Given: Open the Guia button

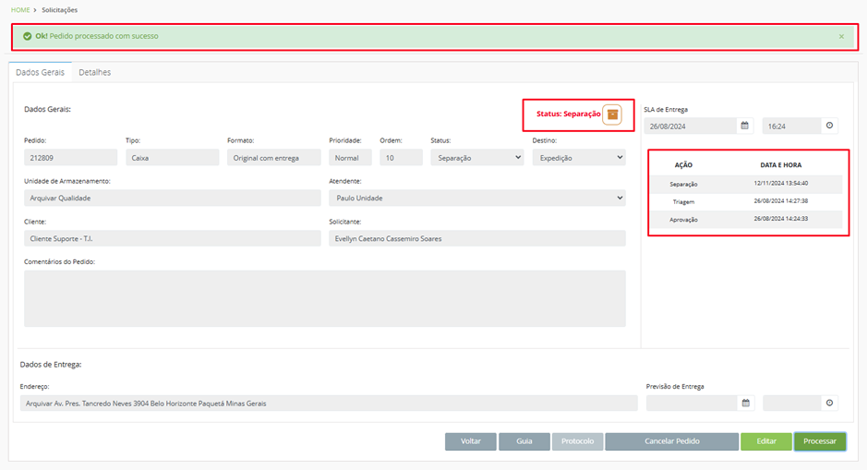Looking at the screenshot, I should point(524,441).
